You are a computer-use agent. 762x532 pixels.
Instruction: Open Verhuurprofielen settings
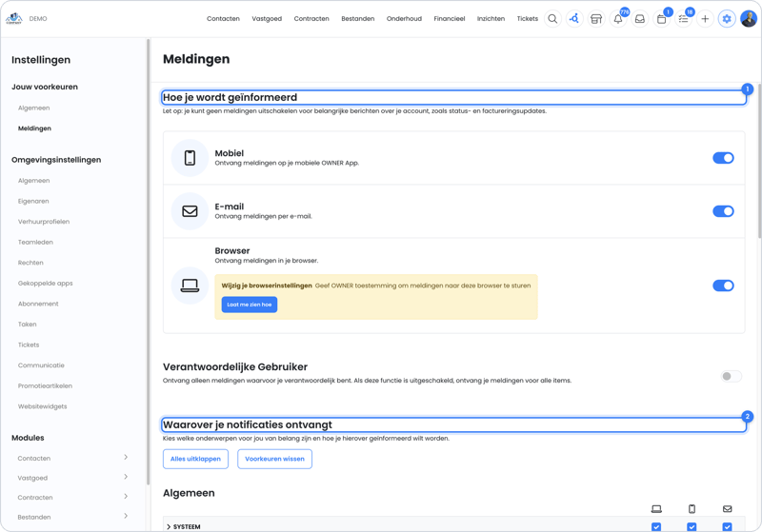coord(44,222)
